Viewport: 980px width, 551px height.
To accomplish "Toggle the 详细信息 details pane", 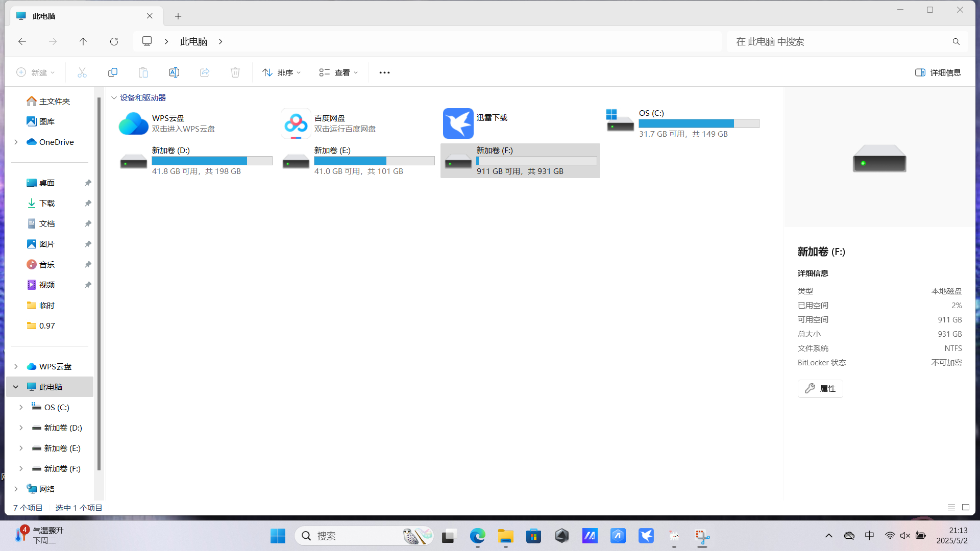I will [x=938, y=72].
